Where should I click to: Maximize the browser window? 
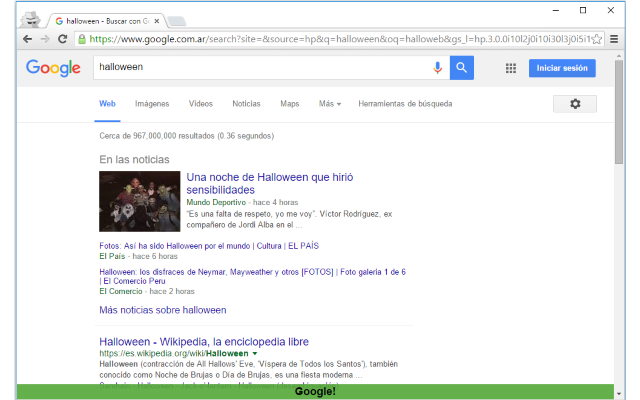pyautogui.click(x=583, y=10)
